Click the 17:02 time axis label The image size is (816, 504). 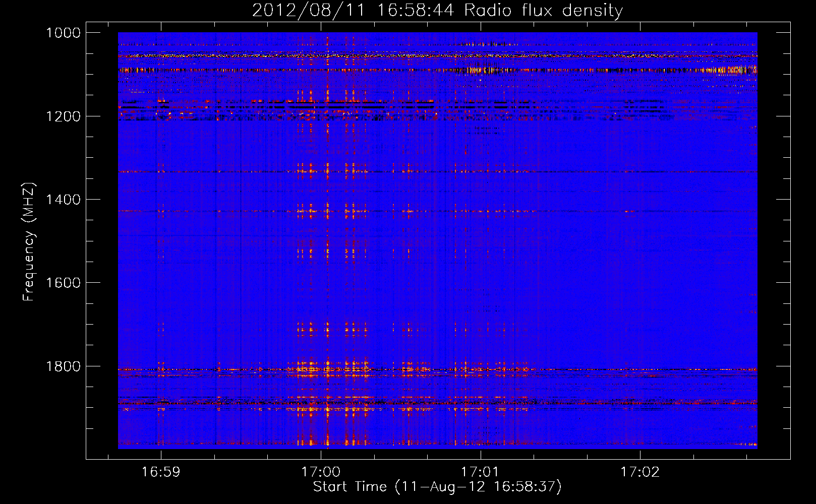[x=640, y=472]
